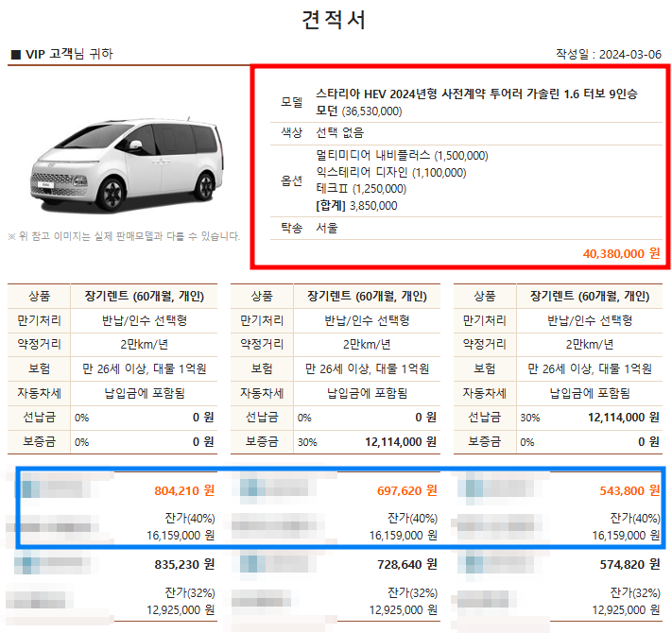Select the 테크II (1,250,000) option
The width and height of the screenshot is (672, 633).
361,189
